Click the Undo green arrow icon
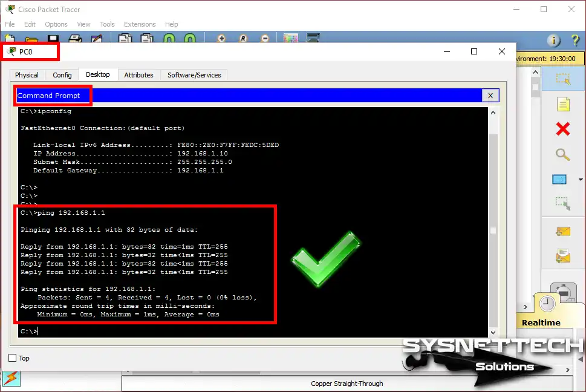 pyautogui.click(x=169, y=38)
